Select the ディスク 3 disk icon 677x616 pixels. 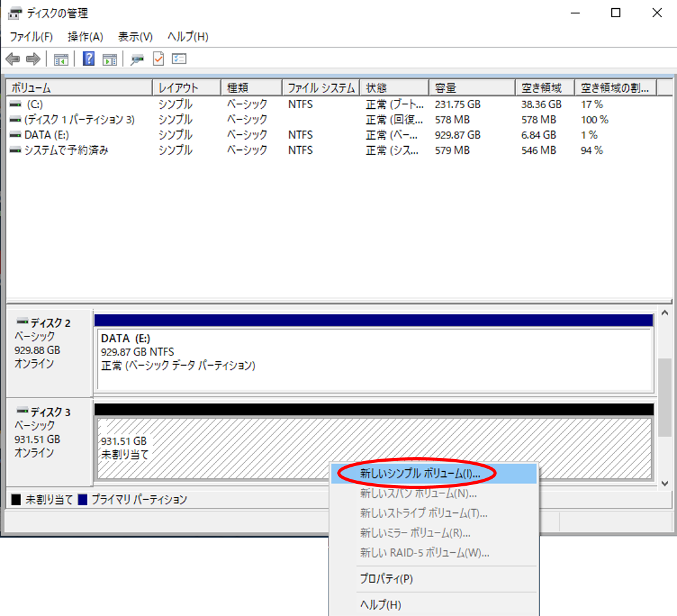(22, 410)
